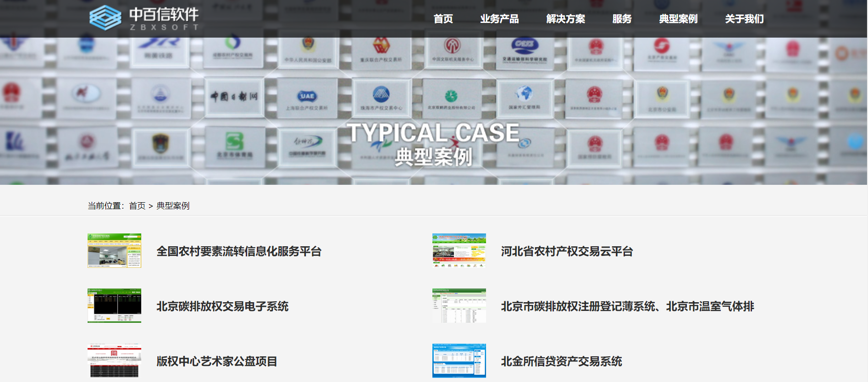The height and width of the screenshot is (382, 868).
Task: Open the 版权中心艺术家公盘项目 case link
Action: coord(217,361)
